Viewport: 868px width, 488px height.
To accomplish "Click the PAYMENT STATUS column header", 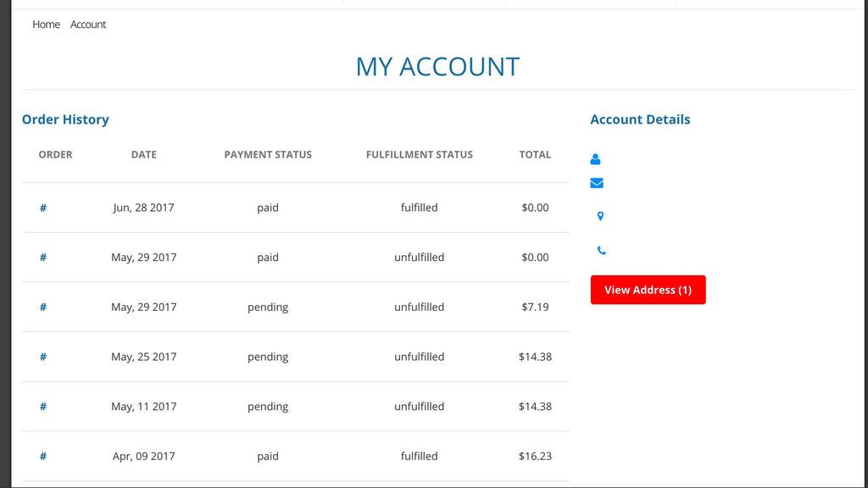I will tap(268, 155).
